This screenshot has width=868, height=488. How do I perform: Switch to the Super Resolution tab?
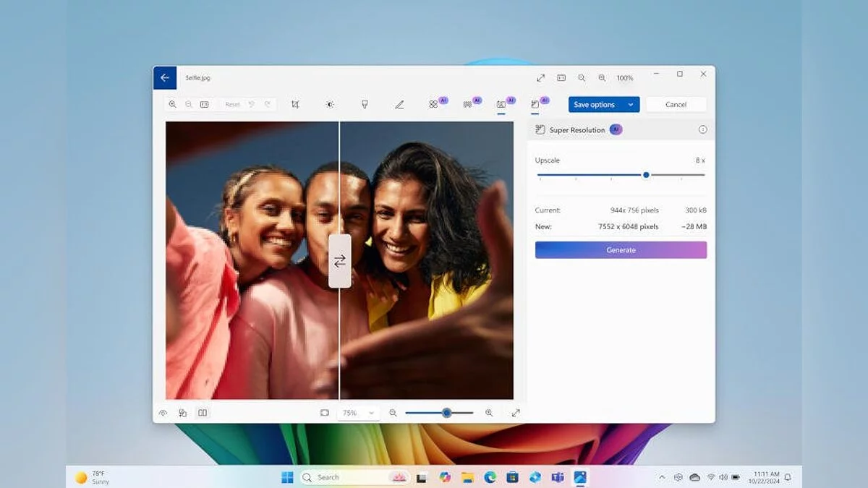click(x=535, y=105)
